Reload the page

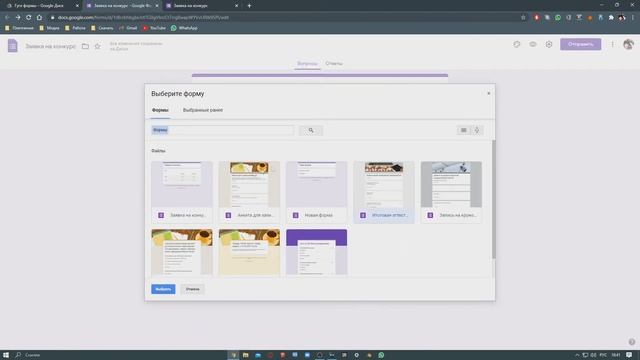(x=29, y=18)
